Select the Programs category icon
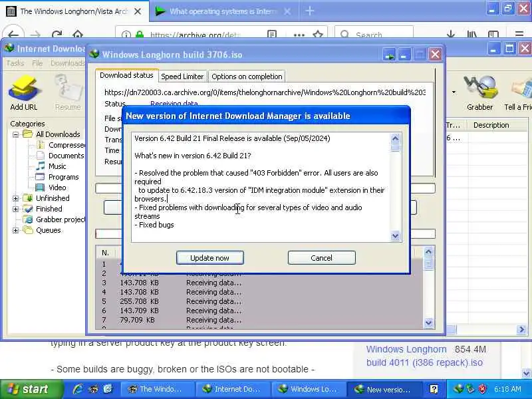The image size is (532, 399). pyautogui.click(x=41, y=177)
